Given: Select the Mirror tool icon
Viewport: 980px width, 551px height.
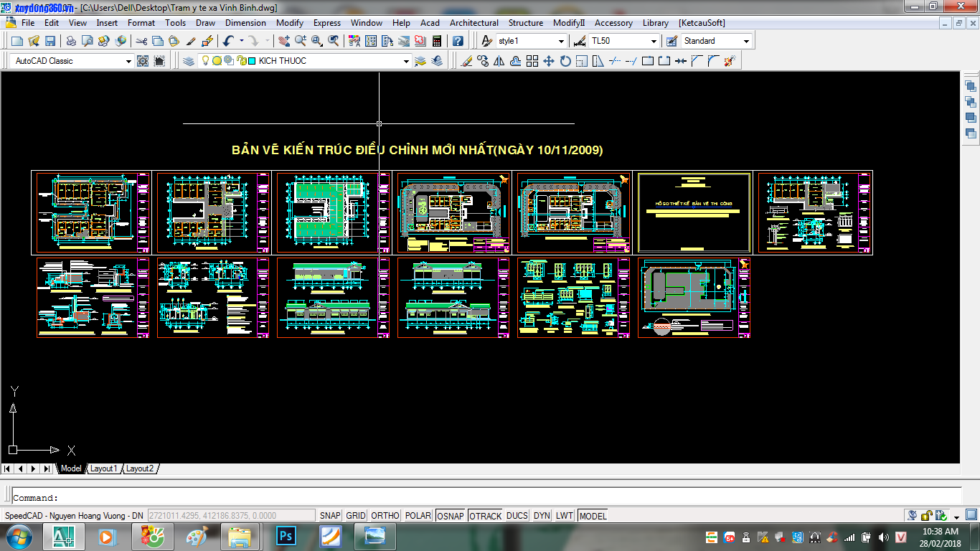Looking at the screenshot, I should coord(499,61).
